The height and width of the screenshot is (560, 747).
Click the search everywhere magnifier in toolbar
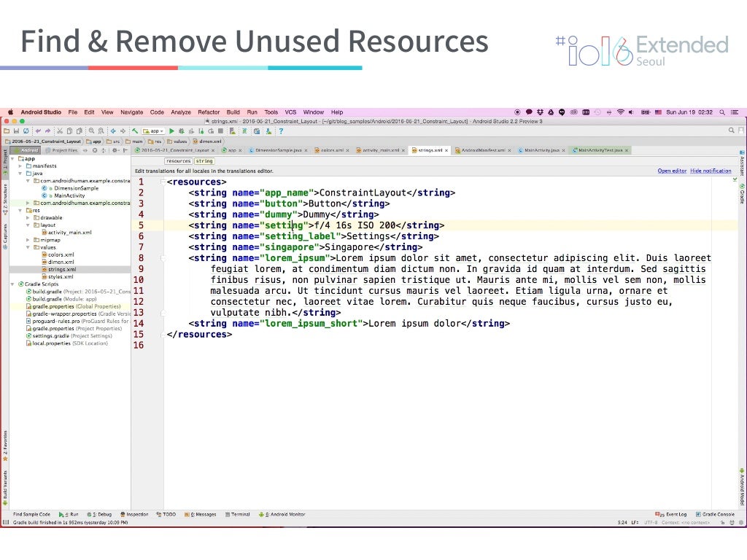731,130
